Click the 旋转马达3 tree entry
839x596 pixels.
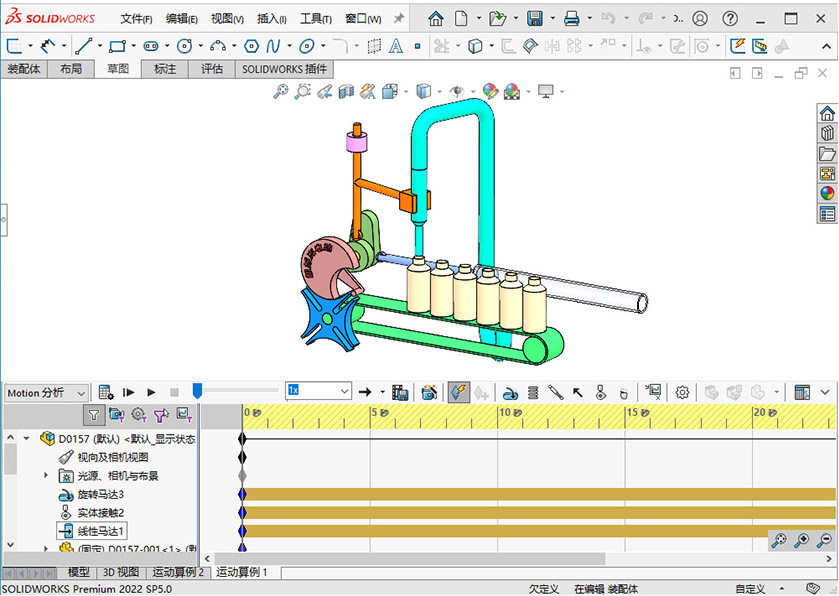coord(100,494)
